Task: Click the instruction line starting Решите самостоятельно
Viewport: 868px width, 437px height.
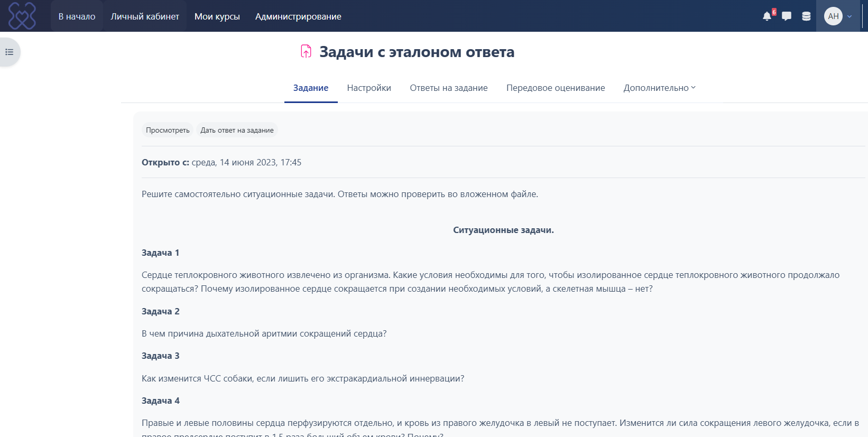Action: click(340, 194)
